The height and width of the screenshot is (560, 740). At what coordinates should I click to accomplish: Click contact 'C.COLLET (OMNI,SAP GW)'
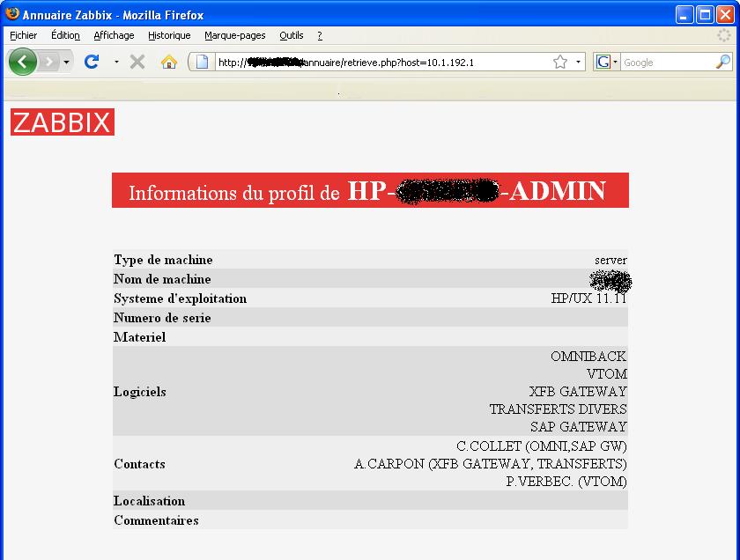(541, 446)
